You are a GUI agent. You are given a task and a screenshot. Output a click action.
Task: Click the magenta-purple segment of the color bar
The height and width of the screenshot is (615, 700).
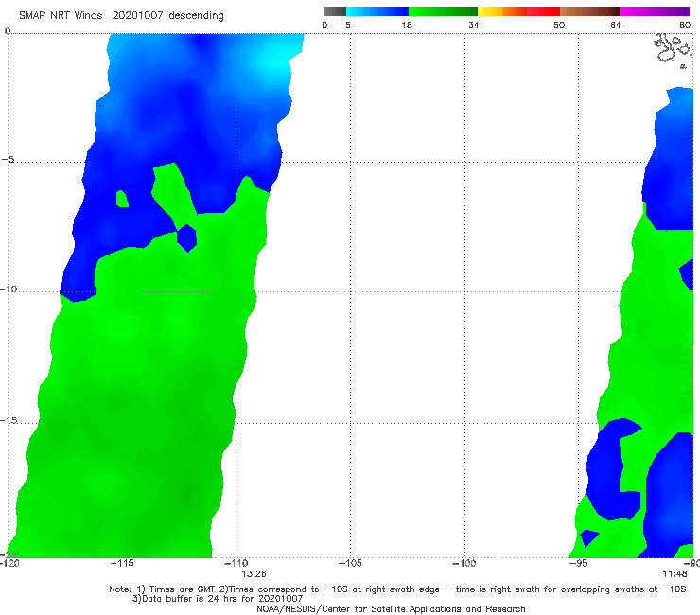(655, 11)
